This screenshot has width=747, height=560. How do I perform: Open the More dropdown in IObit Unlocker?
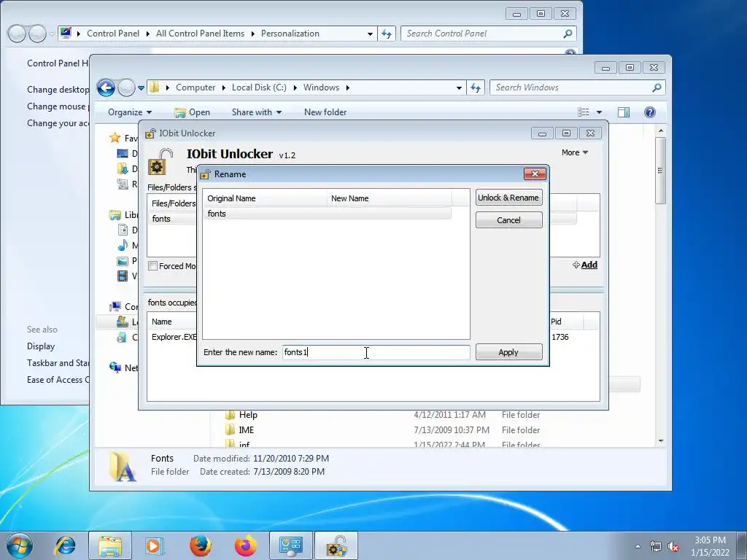coord(575,152)
